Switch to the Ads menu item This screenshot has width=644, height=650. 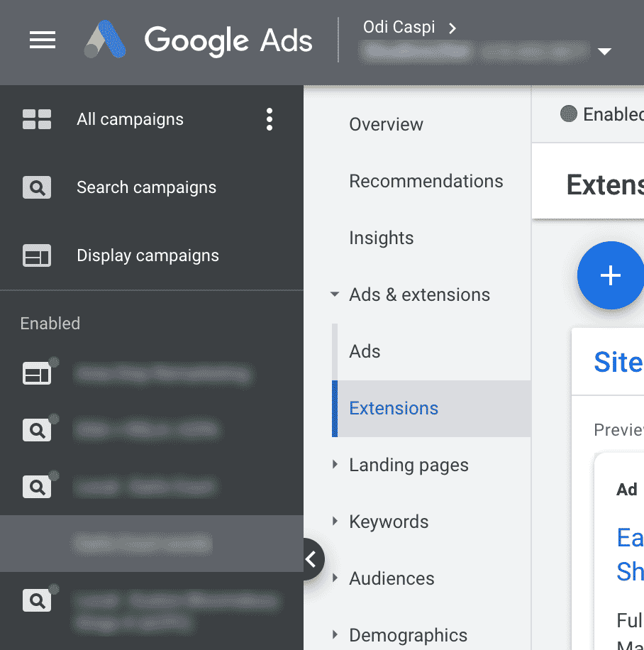click(364, 351)
